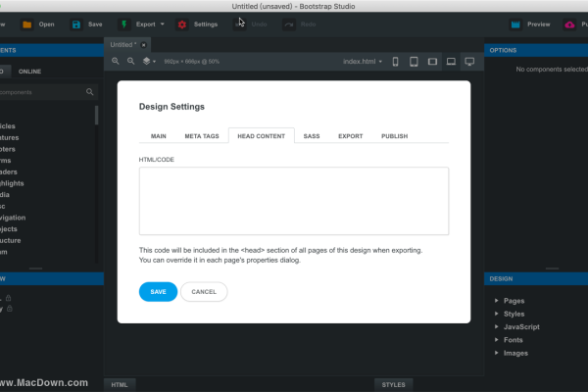Select the laptop preview icon
This screenshot has height=392, width=588.
pos(451,62)
